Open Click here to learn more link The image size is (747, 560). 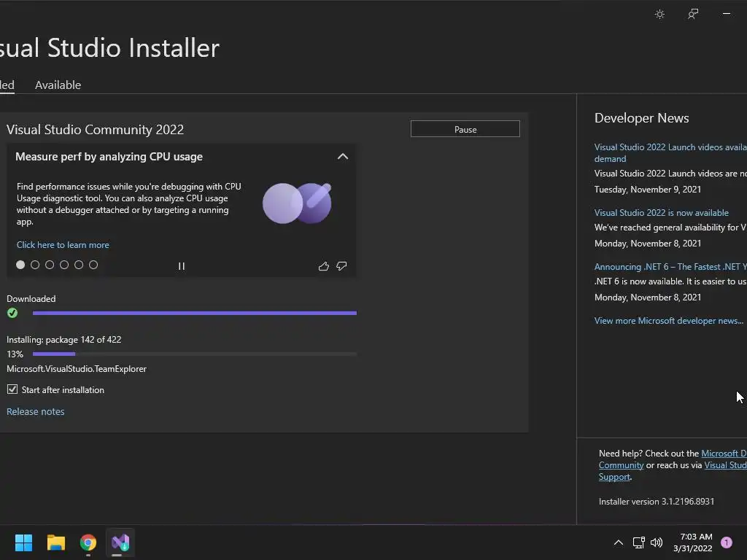coord(63,245)
